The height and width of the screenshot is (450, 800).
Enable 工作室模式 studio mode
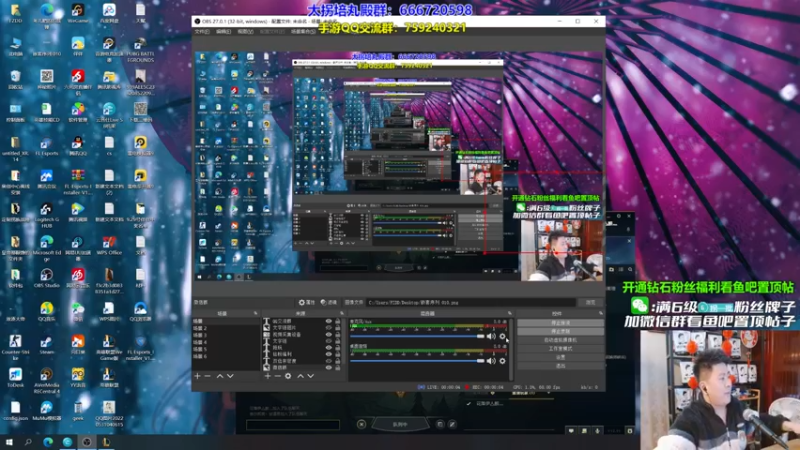(560, 348)
